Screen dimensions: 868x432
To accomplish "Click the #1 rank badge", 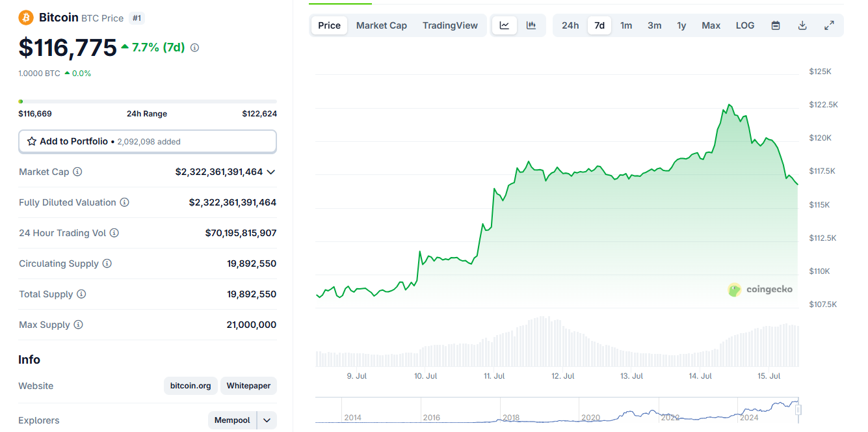I will [x=137, y=18].
